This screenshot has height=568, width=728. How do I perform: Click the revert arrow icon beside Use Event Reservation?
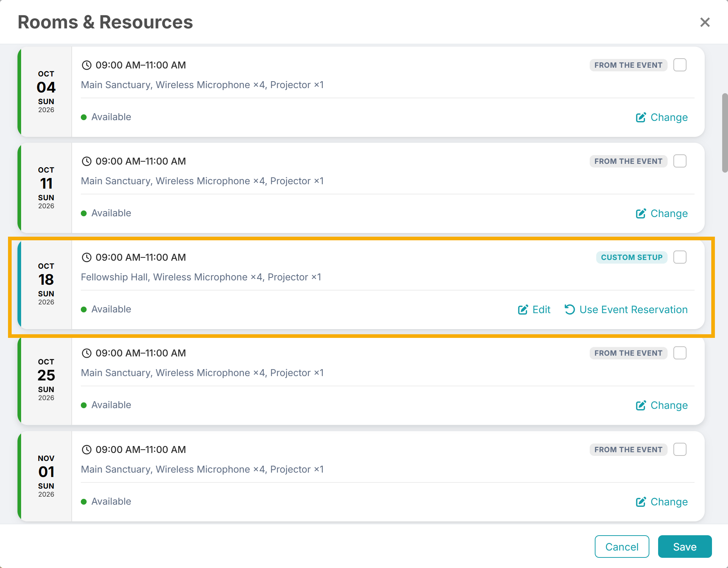point(570,309)
